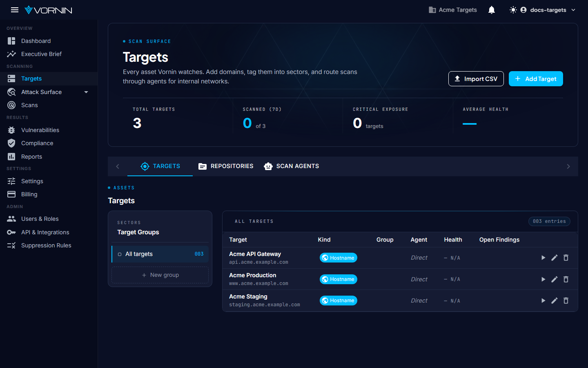The height and width of the screenshot is (368, 588).
Task: Click the Users & Roles people icon
Action: coord(11,219)
